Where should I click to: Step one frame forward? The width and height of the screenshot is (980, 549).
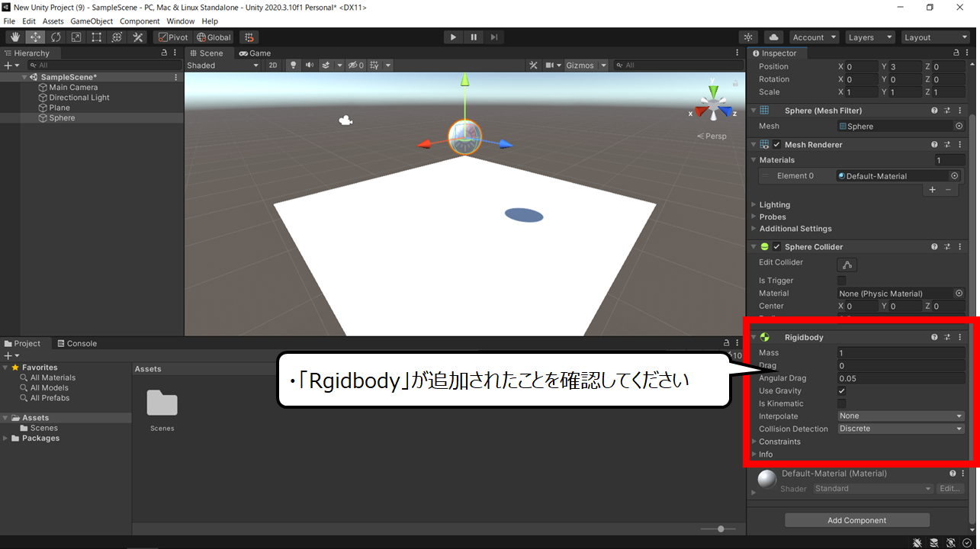(x=494, y=37)
